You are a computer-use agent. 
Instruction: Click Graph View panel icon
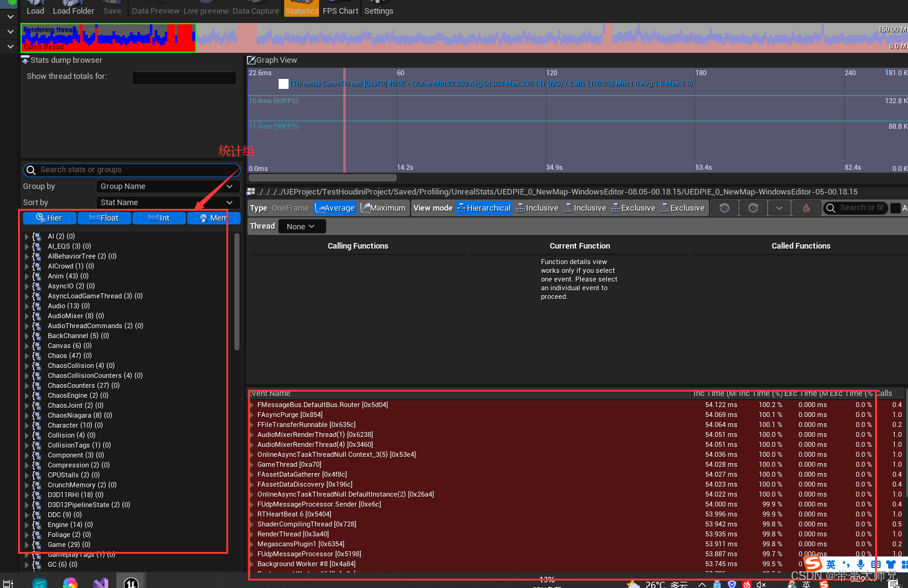(x=251, y=60)
